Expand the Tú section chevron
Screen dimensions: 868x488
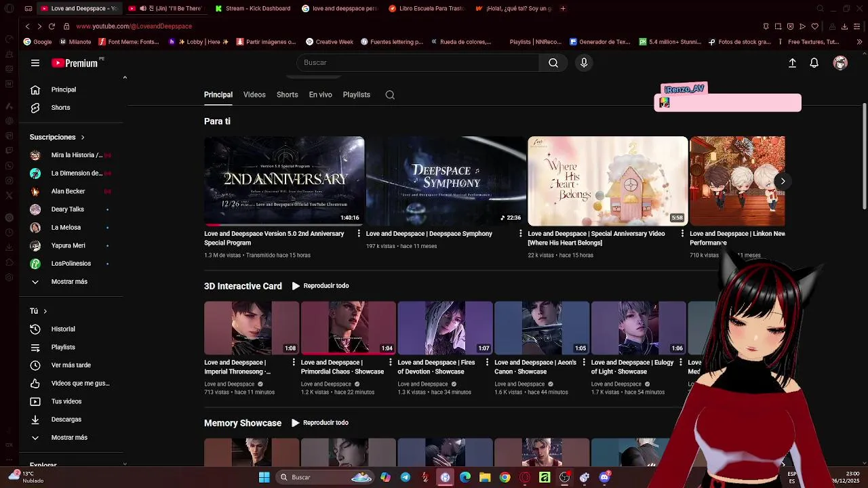[x=45, y=311]
